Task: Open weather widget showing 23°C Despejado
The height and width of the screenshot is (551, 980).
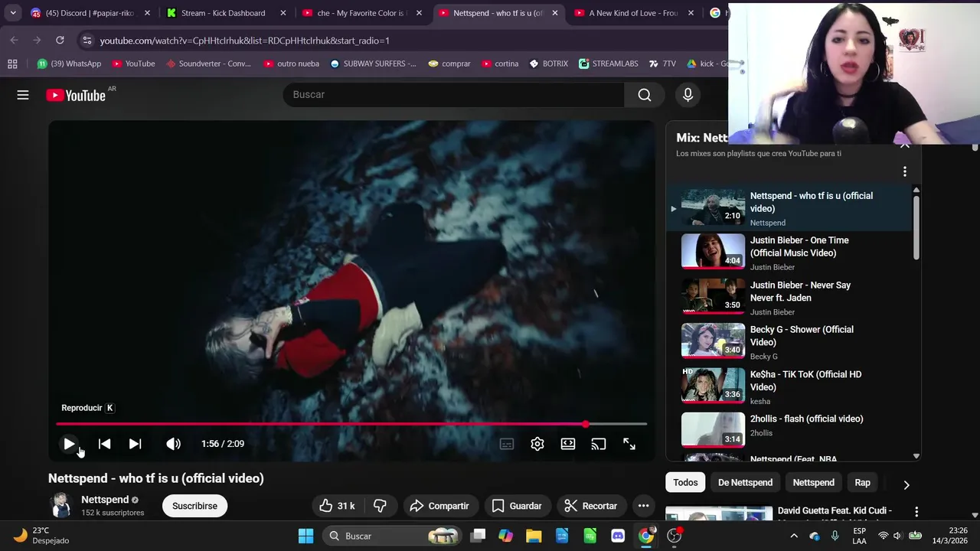Action: pos(42,536)
